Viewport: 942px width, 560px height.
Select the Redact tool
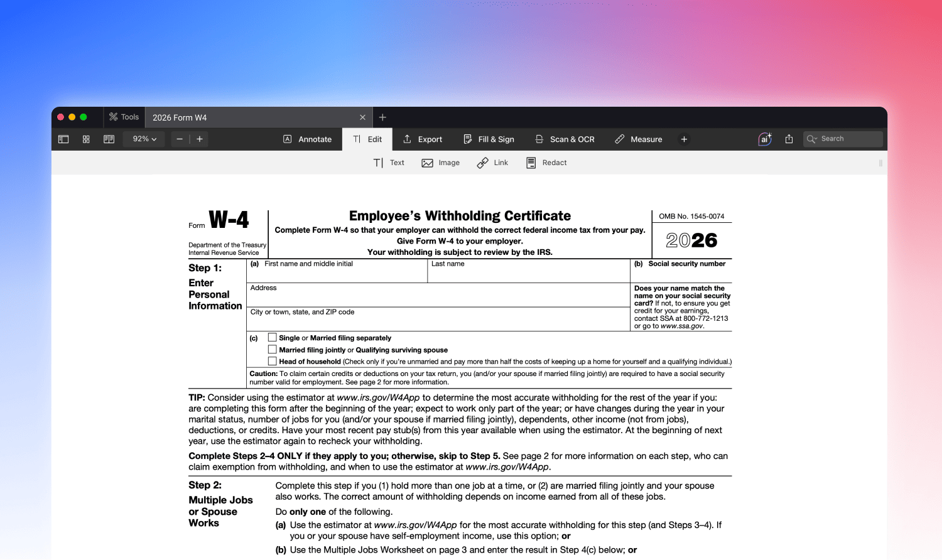546,163
